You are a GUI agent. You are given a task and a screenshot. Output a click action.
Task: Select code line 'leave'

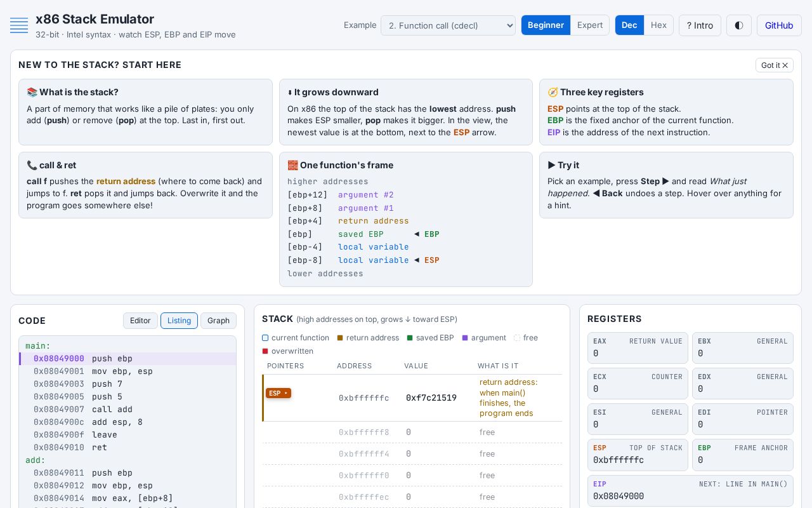[128, 435]
